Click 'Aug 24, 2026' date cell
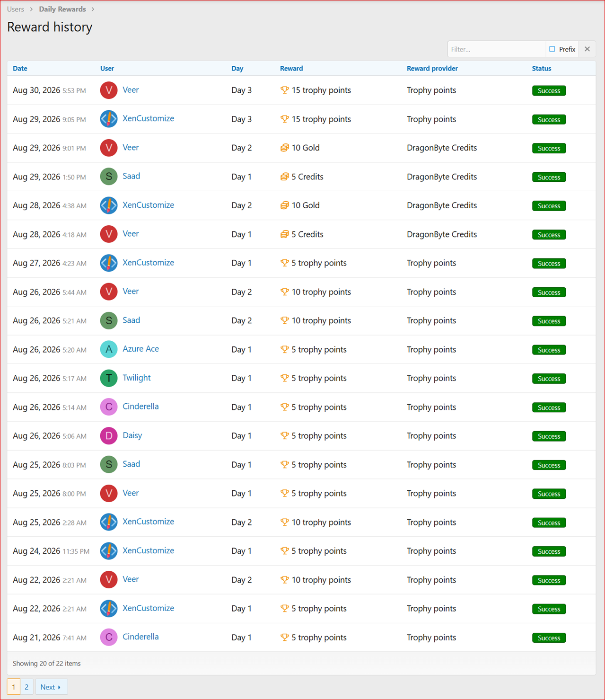This screenshot has width=605, height=700. point(36,551)
